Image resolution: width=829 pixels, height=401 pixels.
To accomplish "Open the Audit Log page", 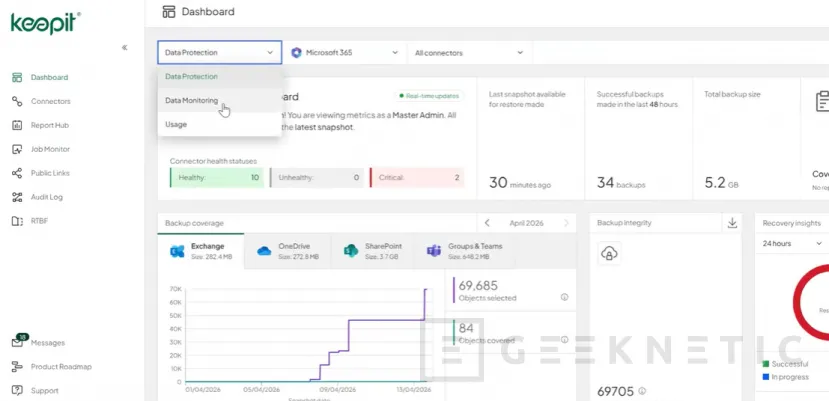I will [38, 197].
